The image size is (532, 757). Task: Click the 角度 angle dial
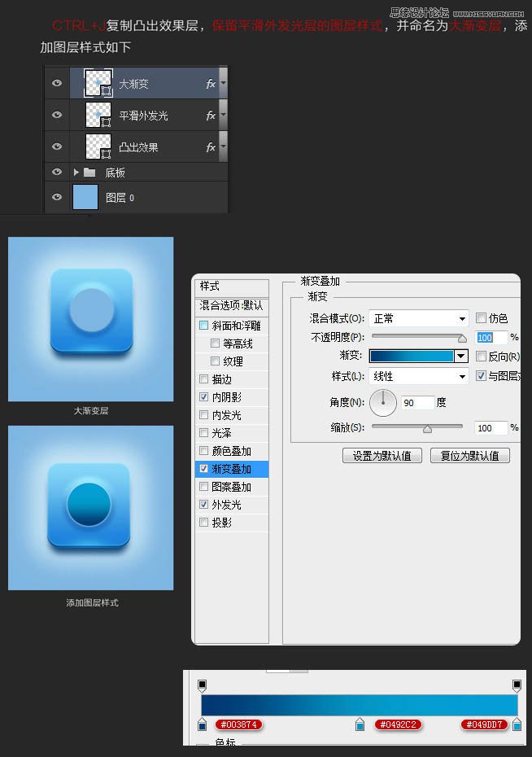(x=383, y=403)
